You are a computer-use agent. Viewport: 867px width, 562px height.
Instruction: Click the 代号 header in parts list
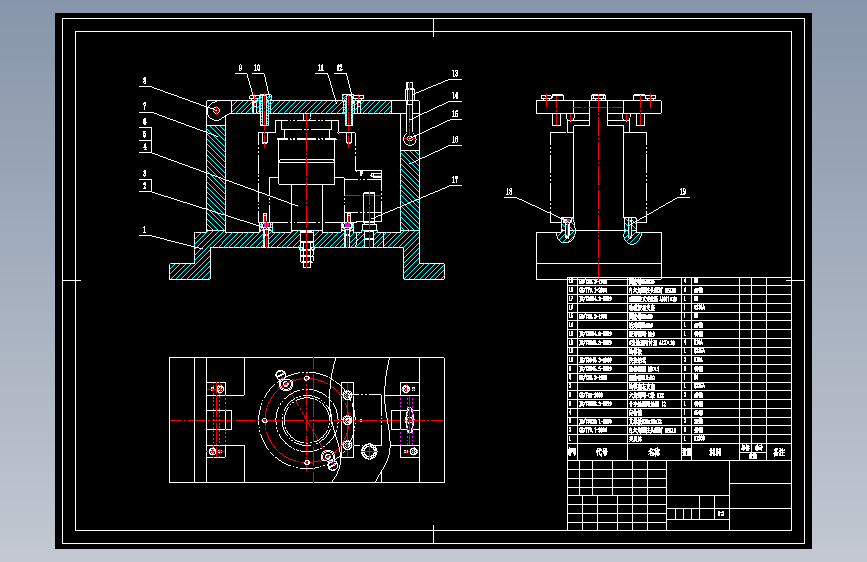602,452
